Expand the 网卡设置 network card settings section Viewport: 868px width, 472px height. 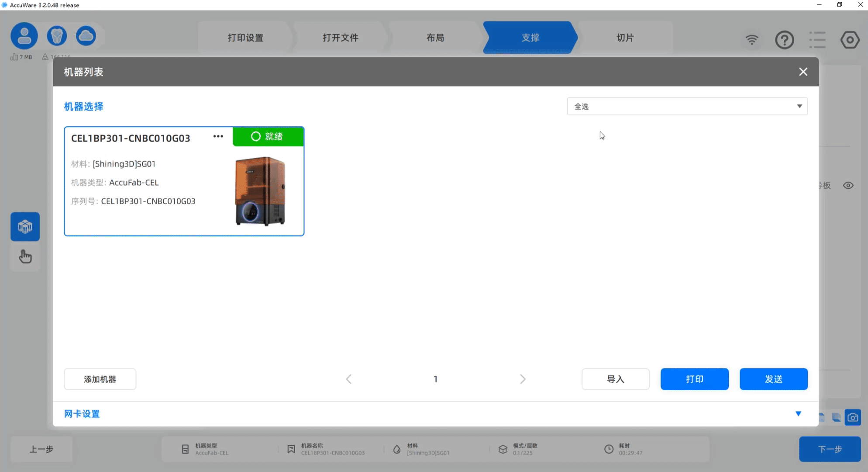click(81, 413)
